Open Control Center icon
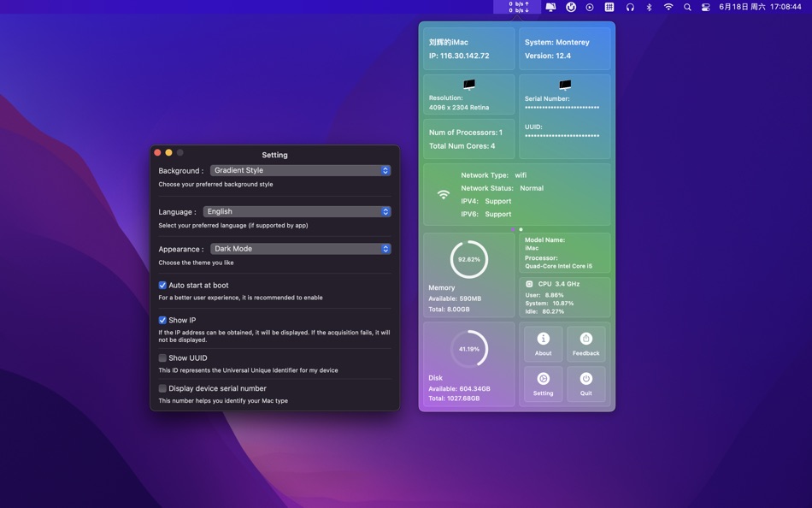Image resolution: width=812 pixels, height=508 pixels. point(705,7)
